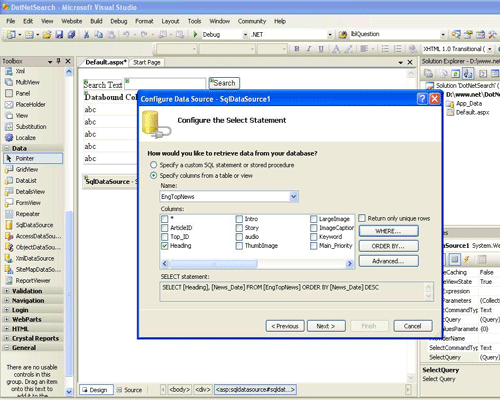Screen dimensions: 500x400
Task: Uncheck the Heading column checkbox
Action: [164, 246]
